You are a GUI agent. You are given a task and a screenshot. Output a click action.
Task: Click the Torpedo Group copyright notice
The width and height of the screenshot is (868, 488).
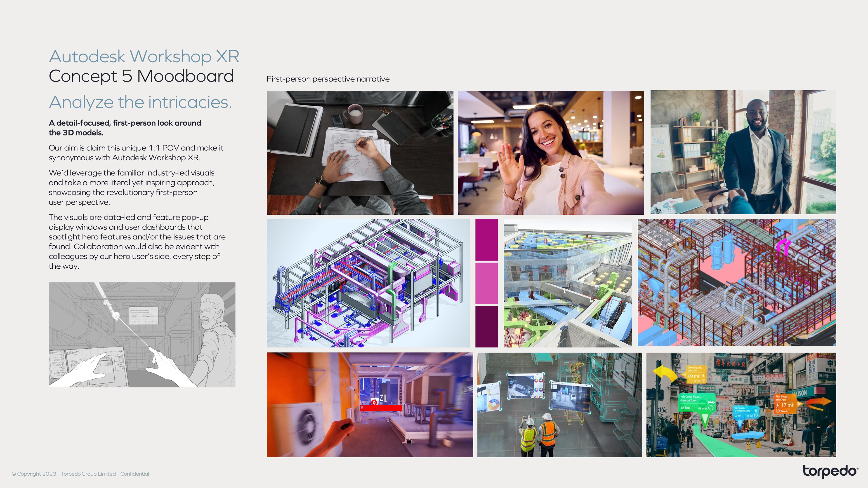[80, 474]
